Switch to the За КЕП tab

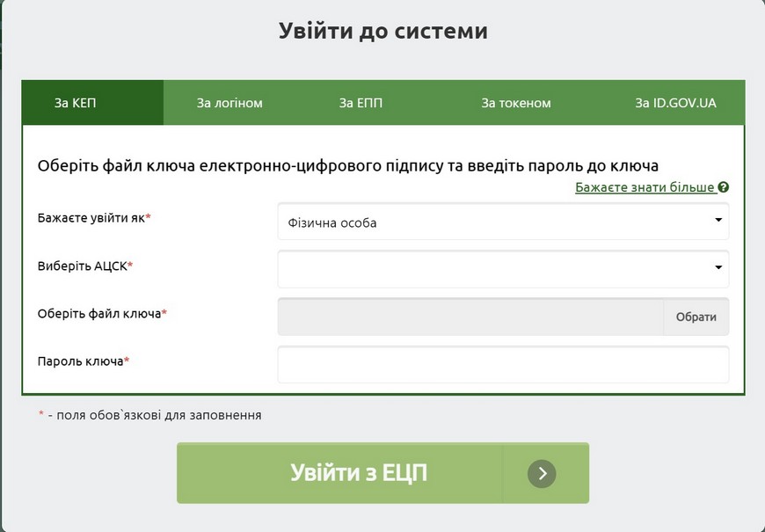[x=76, y=103]
